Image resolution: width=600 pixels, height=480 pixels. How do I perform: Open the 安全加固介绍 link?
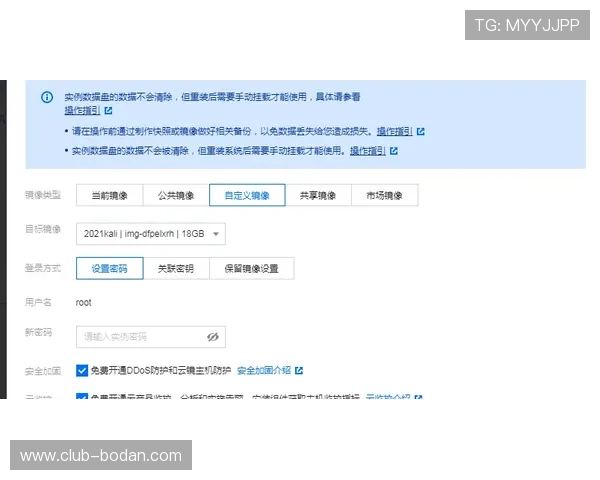point(264,371)
